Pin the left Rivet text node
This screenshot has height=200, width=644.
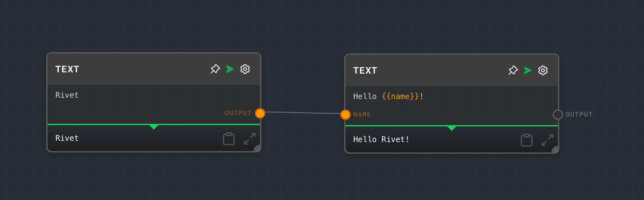point(215,69)
